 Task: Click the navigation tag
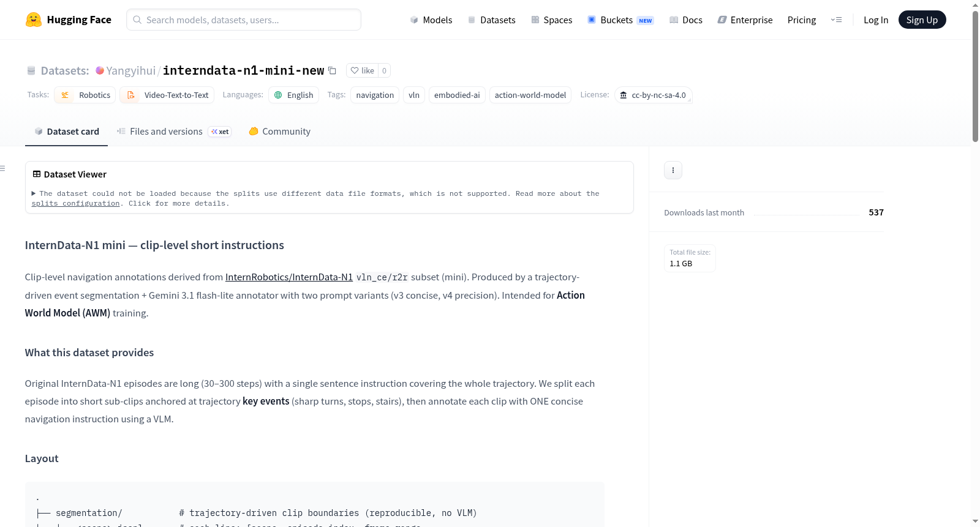pyautogui.click(x=375, y=95)
